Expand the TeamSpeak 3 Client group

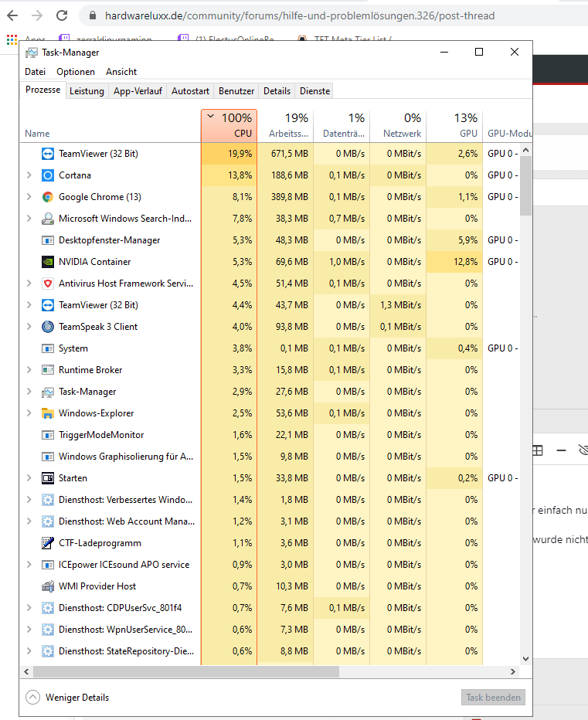[x=29, y=327]
